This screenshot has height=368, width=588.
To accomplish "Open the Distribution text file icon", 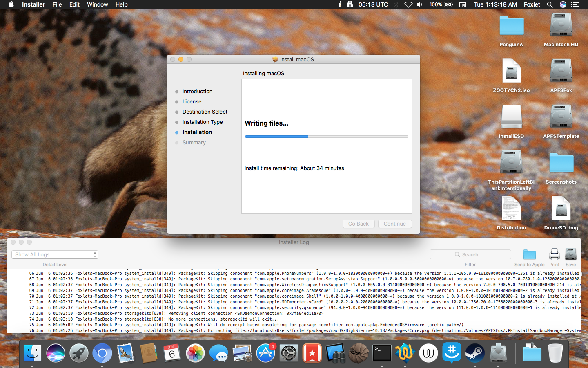I will [x=511, y=209].
